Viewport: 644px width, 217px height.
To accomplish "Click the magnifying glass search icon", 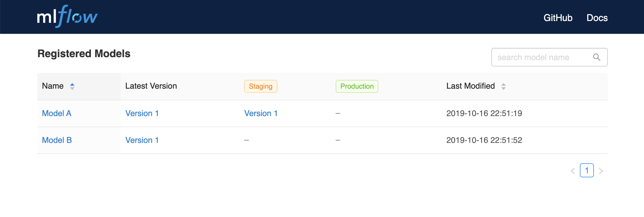I will tap(597, 57).
